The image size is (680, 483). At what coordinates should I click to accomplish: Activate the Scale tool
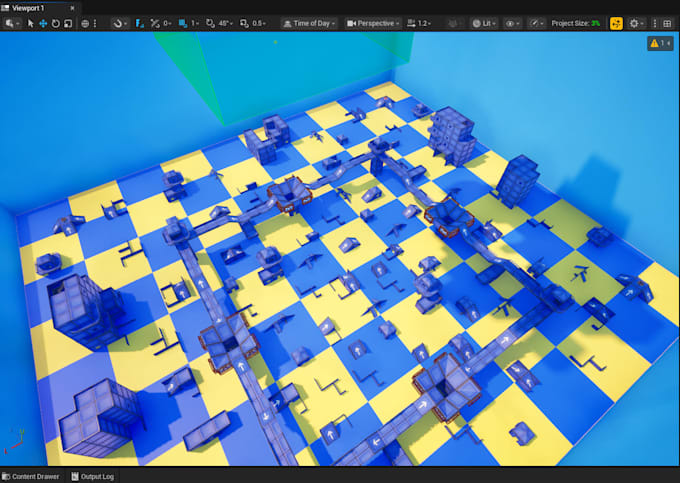[x=68, y=23]
